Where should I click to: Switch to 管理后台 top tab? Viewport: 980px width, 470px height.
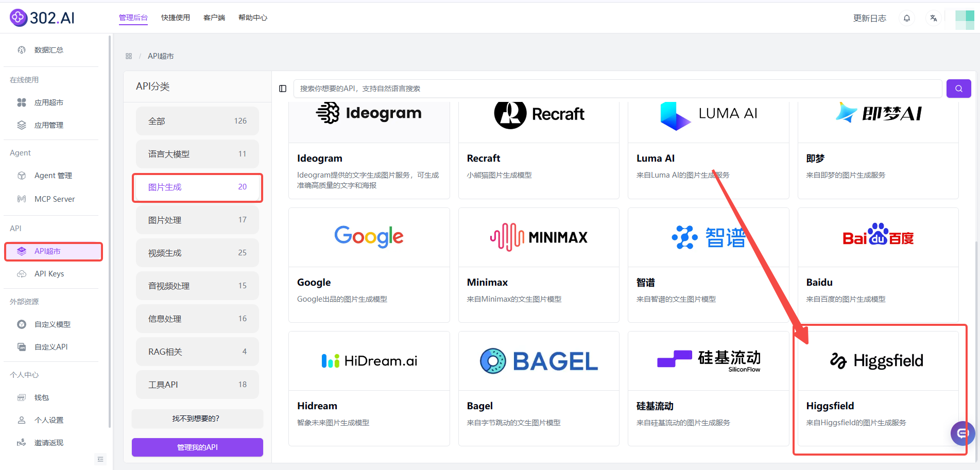133,18
